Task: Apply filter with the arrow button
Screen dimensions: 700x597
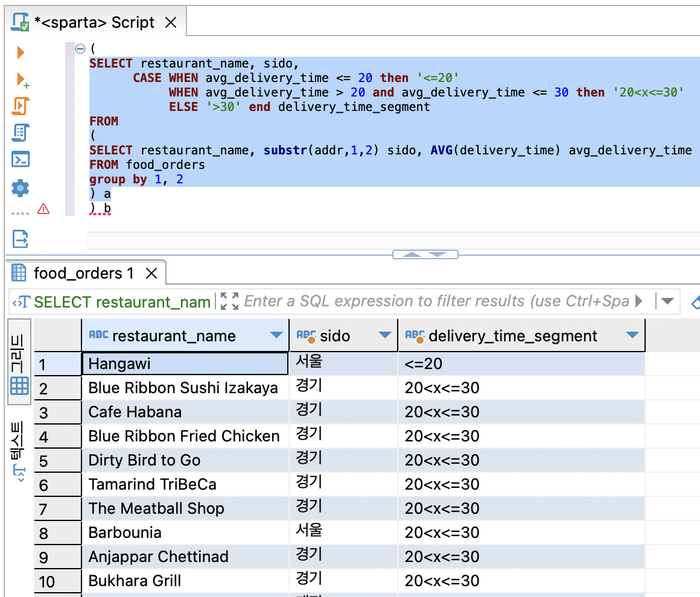Action: pyautogui.click(x=639, y=301)
